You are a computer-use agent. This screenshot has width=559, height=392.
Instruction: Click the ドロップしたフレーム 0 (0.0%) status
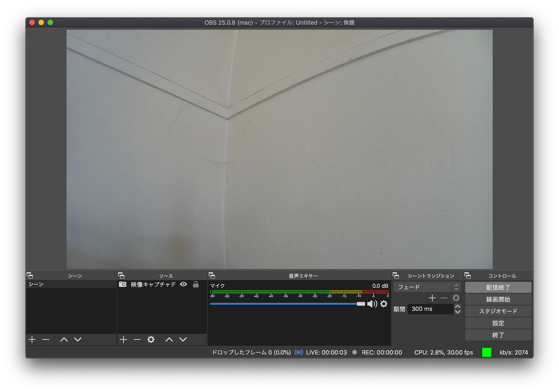(x=252, y=353)
